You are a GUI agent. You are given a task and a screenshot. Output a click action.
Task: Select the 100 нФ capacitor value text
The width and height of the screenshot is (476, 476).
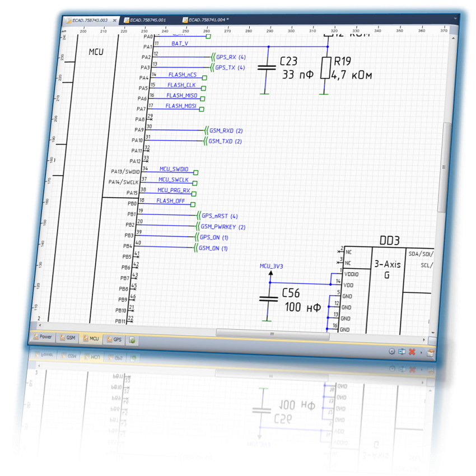click(302, 307)
